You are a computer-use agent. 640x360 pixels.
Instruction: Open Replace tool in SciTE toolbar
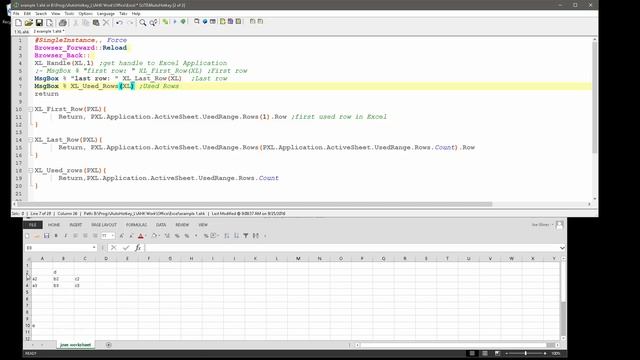click(153, 22)
